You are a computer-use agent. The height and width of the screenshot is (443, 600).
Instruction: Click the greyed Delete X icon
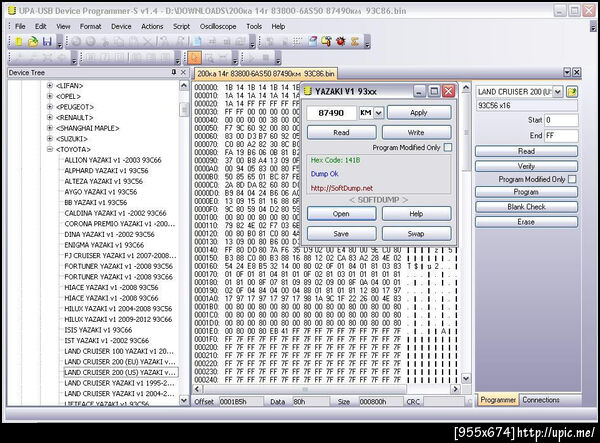click(147, 41)
